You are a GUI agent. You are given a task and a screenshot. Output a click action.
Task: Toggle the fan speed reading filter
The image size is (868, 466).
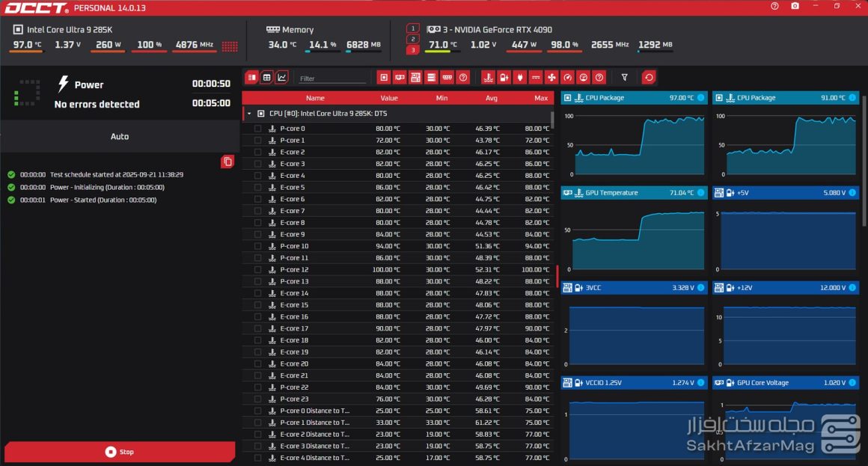click(x=551, y=78)
